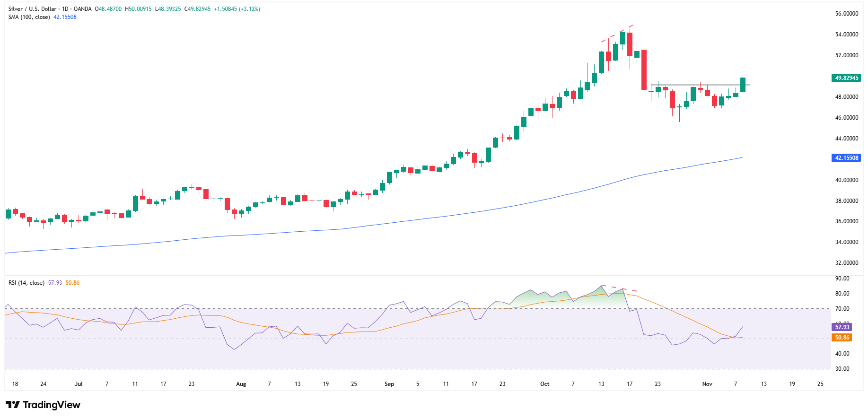This screenshot has height=419, width=868.
Task: Click the 56.00000 level on price axis
Action: pyautogui.click(x=846, y=14)
